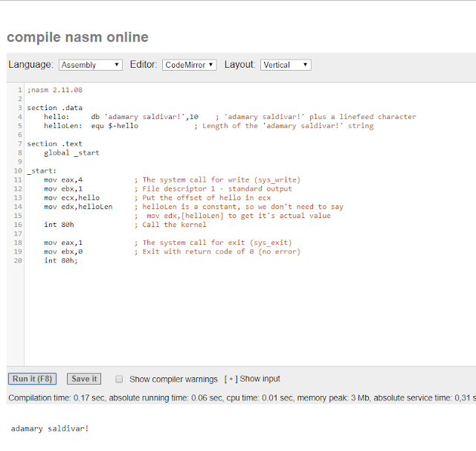
Task: Click the 'mov eax,1' instruction
Action: tap(63, 243)
